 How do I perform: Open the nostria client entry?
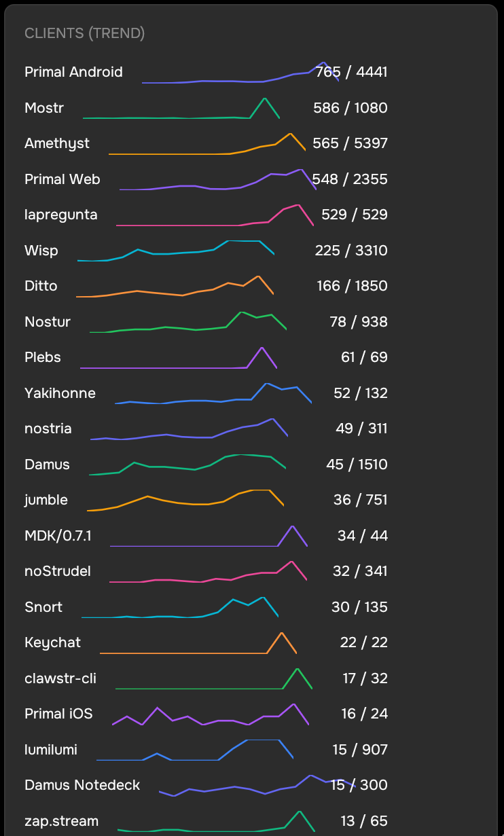48,429
